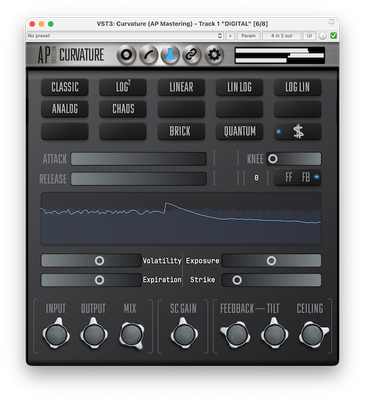The image size is (365, 400).
Task: Click the BRICK mode button
Action: (x=181, y=131)
